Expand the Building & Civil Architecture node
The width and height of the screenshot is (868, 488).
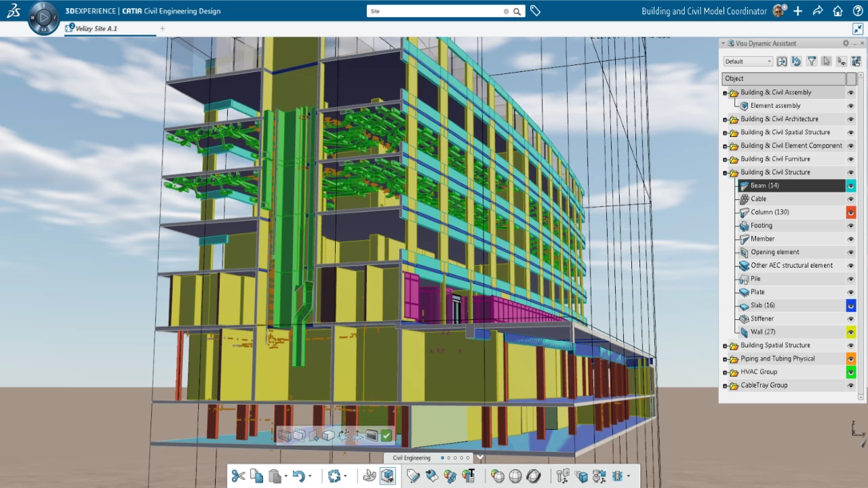tap(725, 119)
